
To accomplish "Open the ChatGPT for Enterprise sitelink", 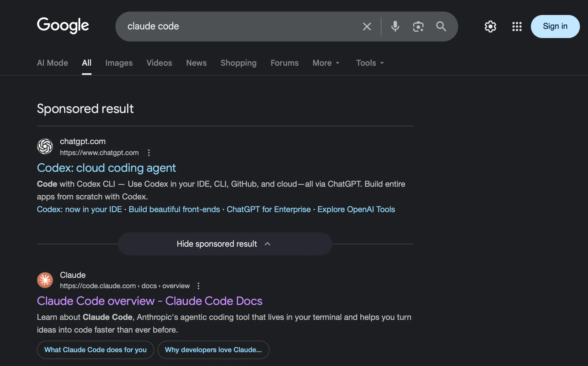I will click(x=269, y=209).
